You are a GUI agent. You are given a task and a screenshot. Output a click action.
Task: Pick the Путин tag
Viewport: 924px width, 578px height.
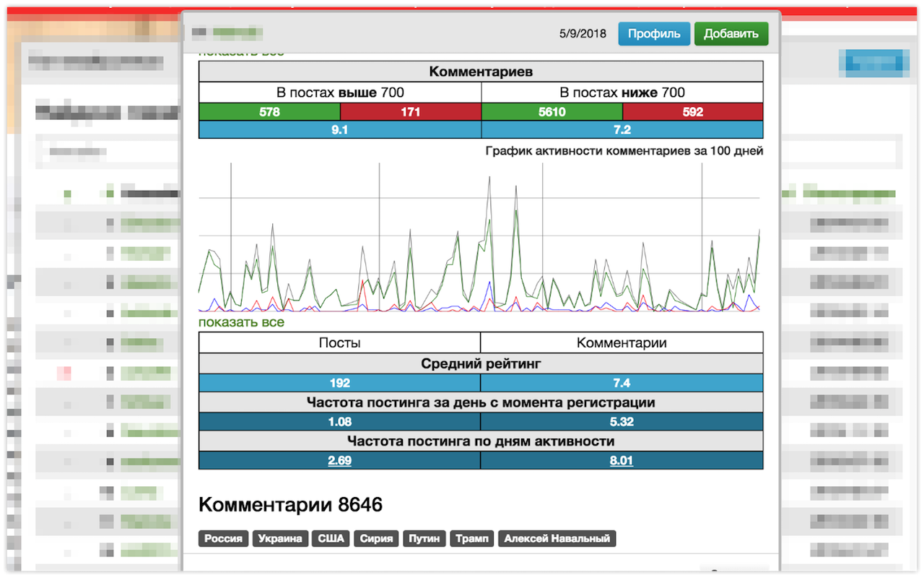[x=424, y=538]
